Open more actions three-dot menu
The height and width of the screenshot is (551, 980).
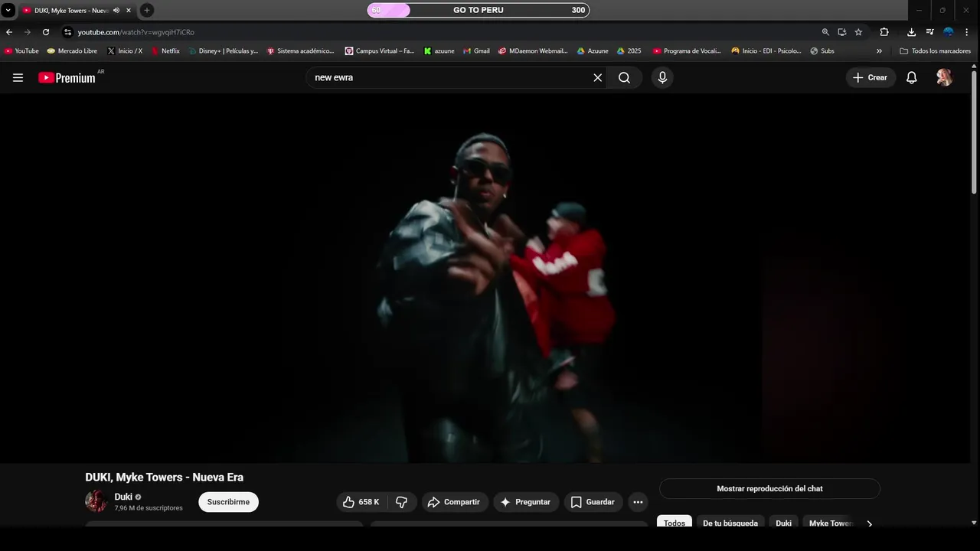(638, 502)
